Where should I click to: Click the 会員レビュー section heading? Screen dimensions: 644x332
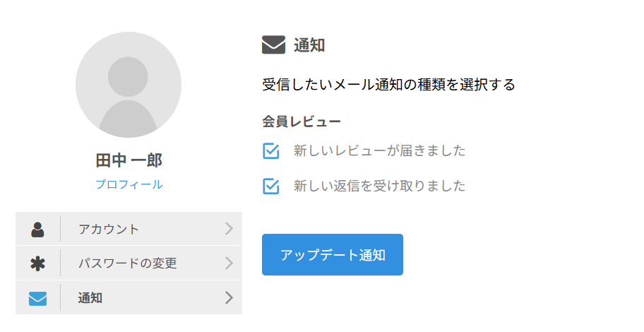tap(302, 121)
